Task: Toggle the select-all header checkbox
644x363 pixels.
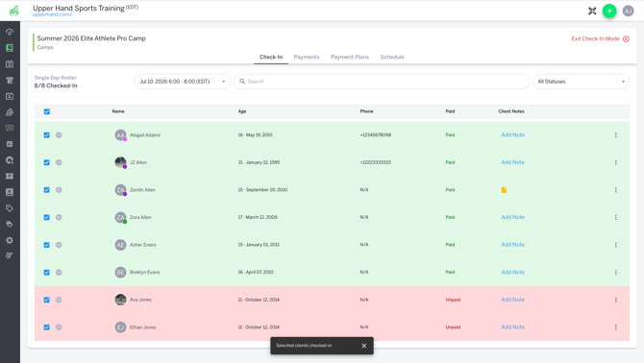Action: [47, 111]
